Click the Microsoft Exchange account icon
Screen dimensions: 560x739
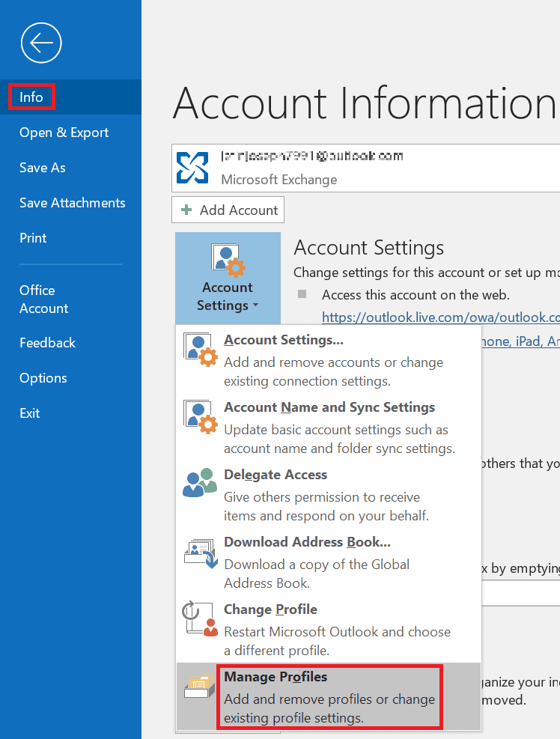[192, 167]
